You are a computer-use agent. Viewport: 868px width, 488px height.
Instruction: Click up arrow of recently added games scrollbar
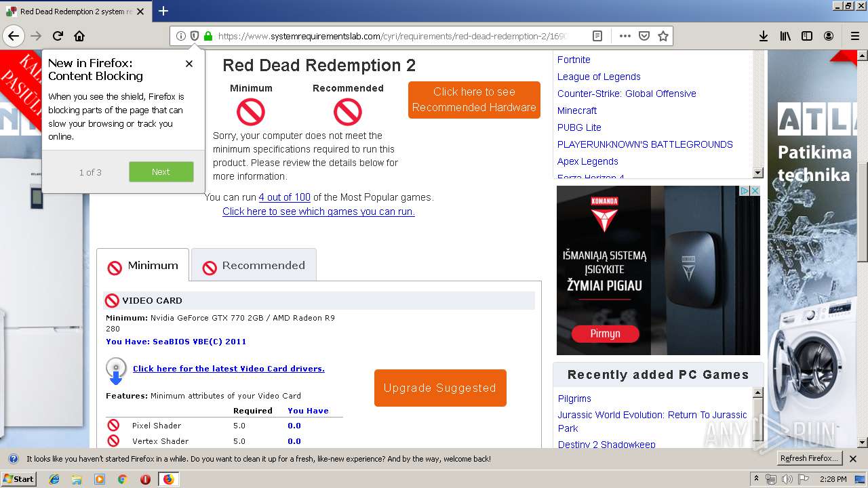[x=758, y=392]
